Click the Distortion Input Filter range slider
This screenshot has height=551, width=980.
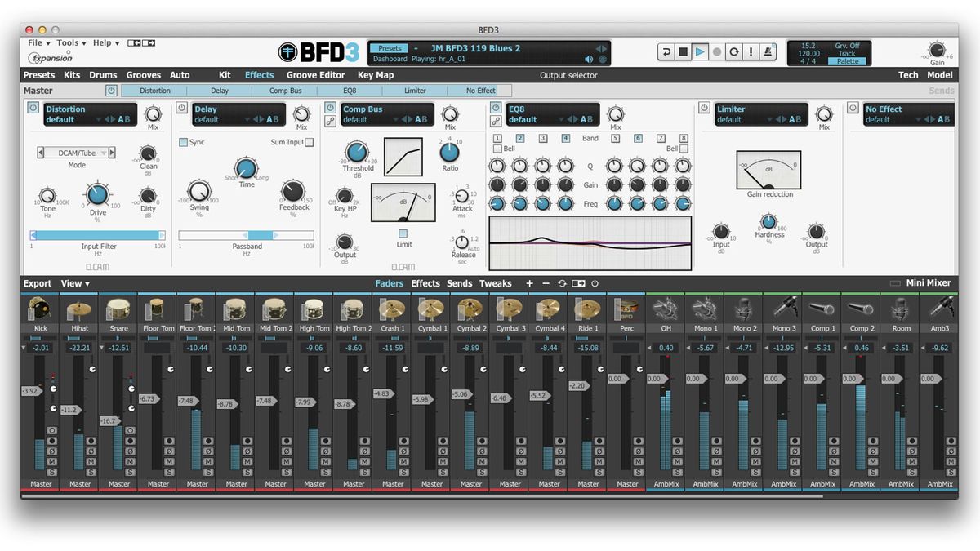pos(98,235)
